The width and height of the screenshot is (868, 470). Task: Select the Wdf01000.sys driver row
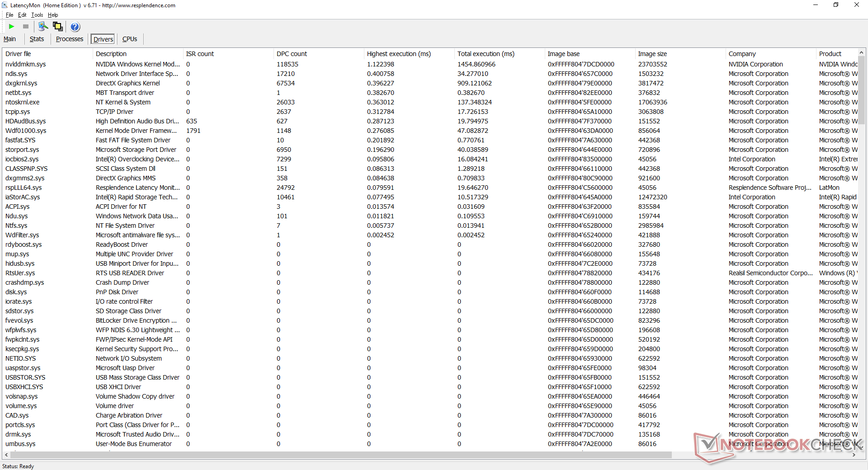pos(430,131)
